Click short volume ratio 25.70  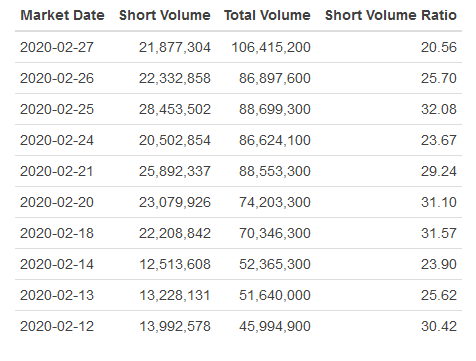click(439, 78)
